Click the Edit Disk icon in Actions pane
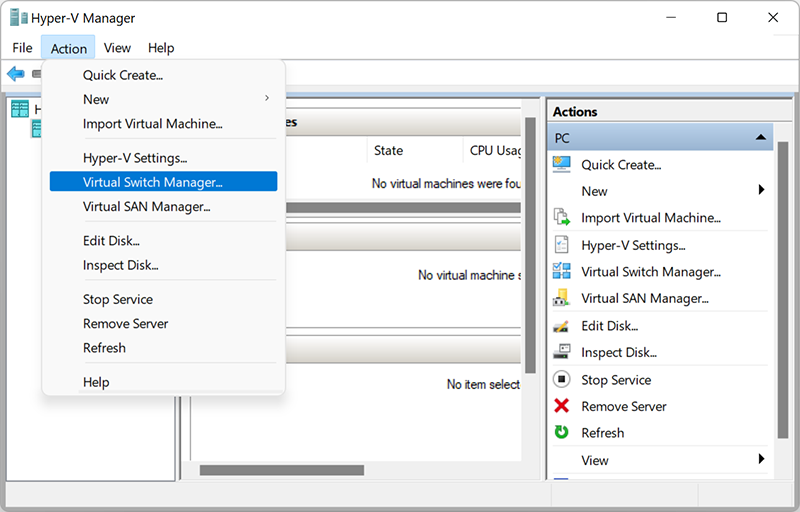The height and width of the screenshot is (512, 800). click(x=562, y=326)
